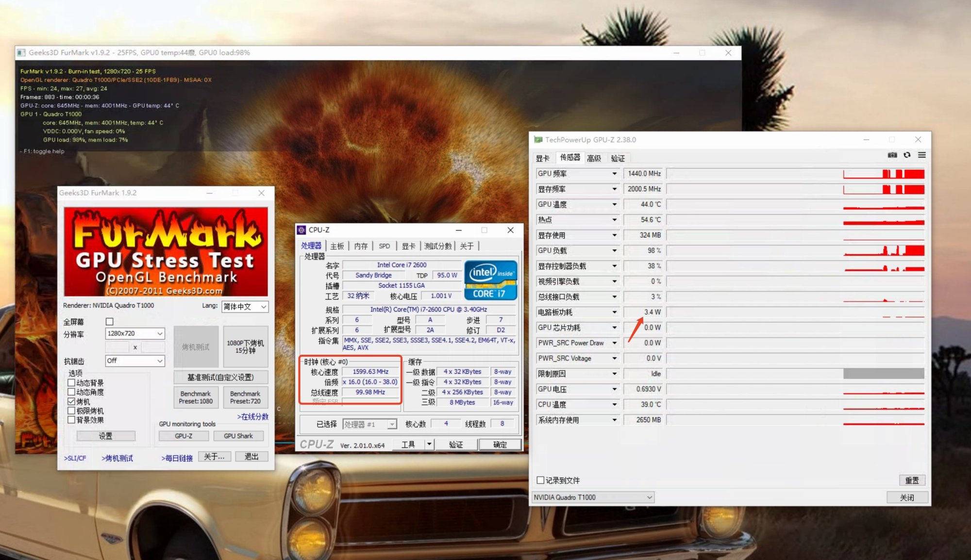Viewport: 971px width, 560px height.
Task: Open the >每日链接 link
Action: 177,458
